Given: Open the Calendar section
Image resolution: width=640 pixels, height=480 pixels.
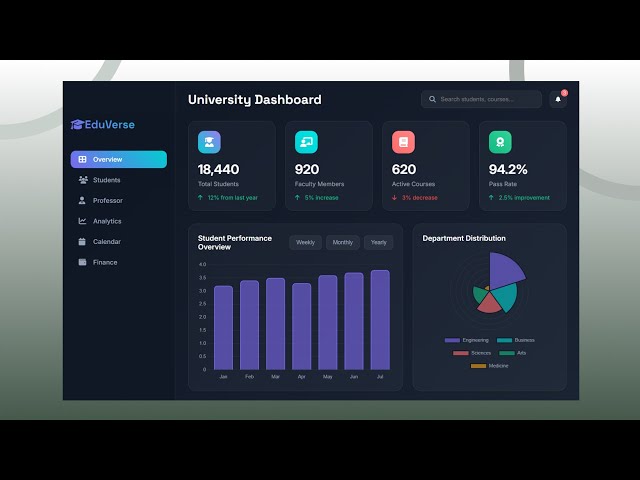Looking at the screenshot, I should click(119, 242).
